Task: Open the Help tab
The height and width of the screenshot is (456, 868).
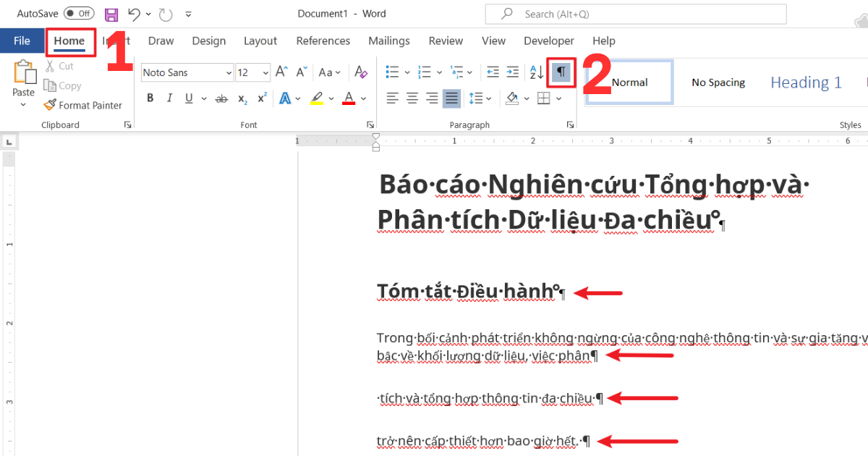Action: [x=604, y=41]
